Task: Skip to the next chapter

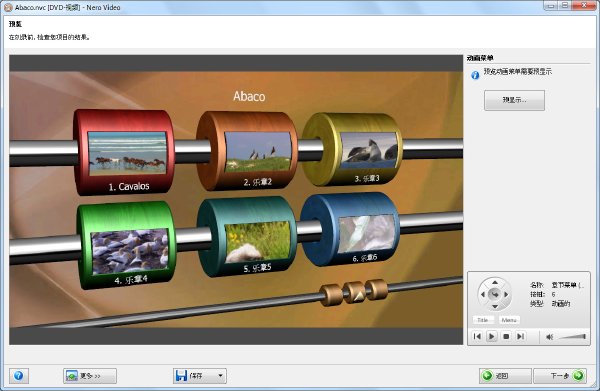Action: coord(520,336)
